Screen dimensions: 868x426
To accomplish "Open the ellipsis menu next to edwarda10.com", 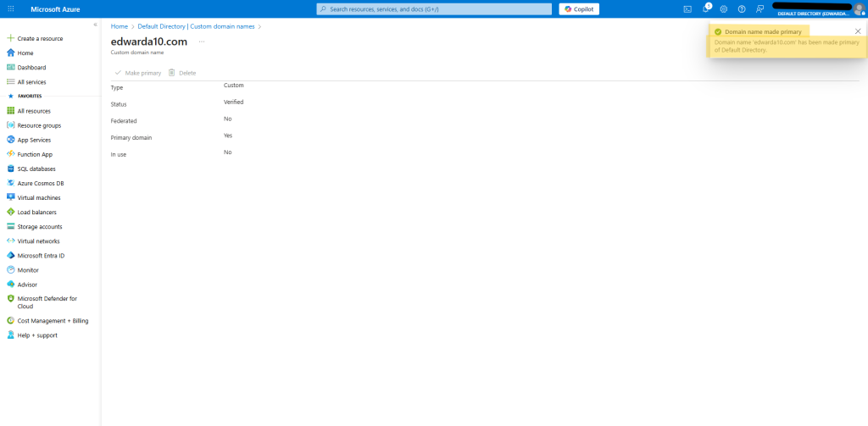I will [202, 41].
